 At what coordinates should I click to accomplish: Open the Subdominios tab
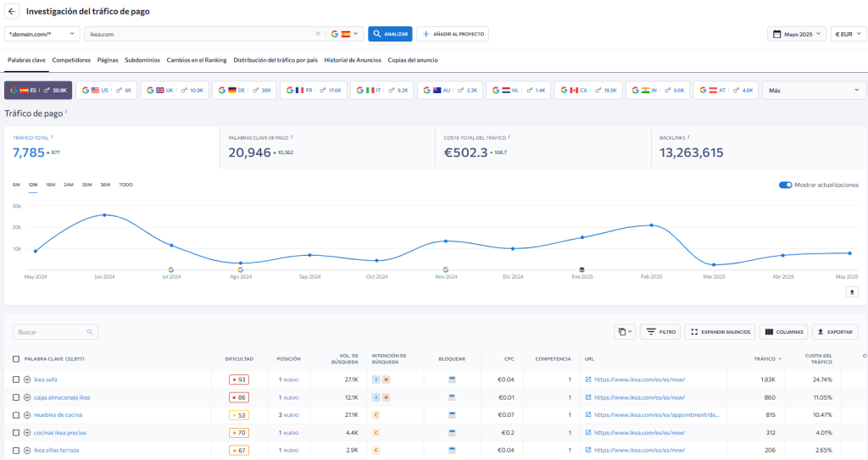[142, 60]
